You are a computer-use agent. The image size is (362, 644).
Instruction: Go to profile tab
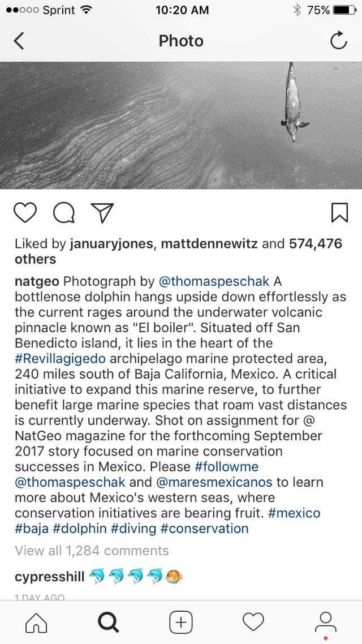tap(325, 621)
